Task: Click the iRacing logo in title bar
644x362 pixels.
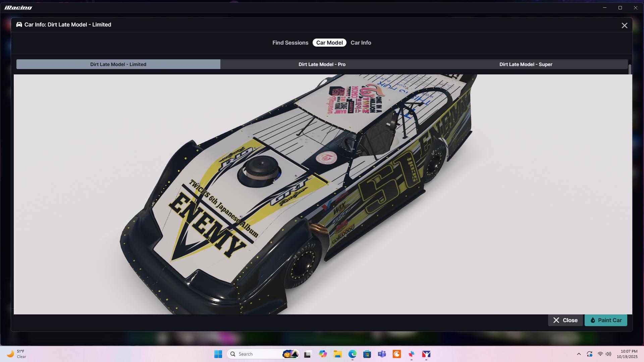Action: click(18, 7)
